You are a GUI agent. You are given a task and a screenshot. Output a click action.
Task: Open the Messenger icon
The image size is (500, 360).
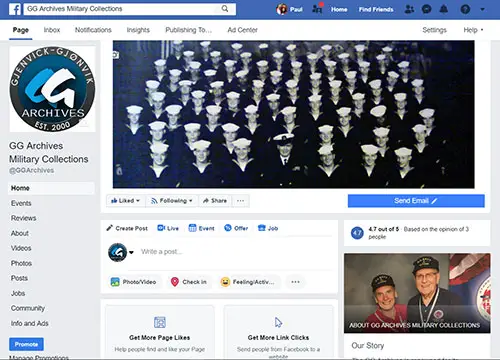pos(426,9)
